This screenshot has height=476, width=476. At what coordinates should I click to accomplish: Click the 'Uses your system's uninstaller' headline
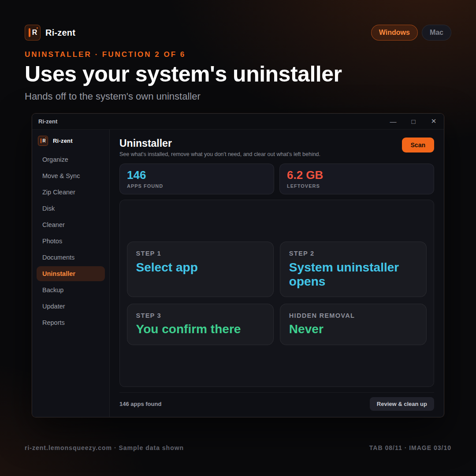[x=183, y=74]
